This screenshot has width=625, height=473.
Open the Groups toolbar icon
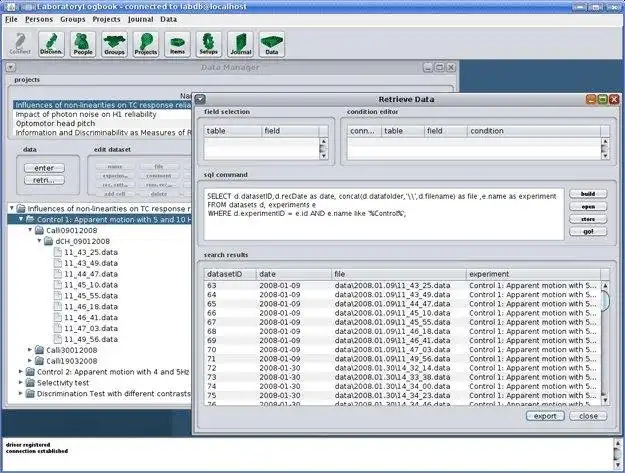click(114, 44)
